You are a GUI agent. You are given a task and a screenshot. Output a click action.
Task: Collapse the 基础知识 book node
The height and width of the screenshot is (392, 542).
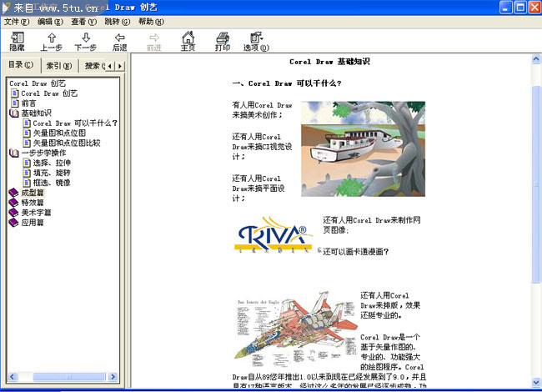(13, 113)
